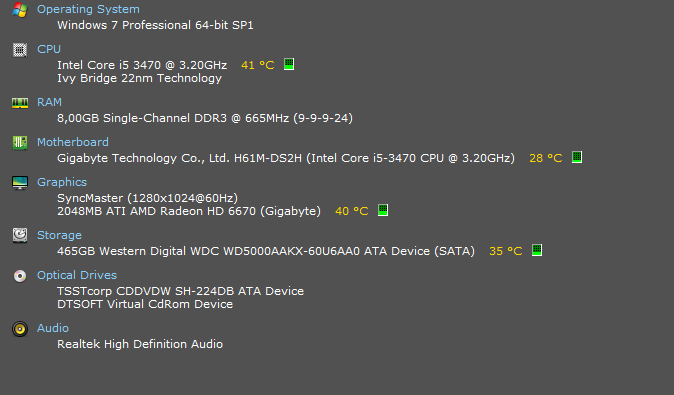
Task: Click the RAM memory stick icon
Action: pos(20,103)
